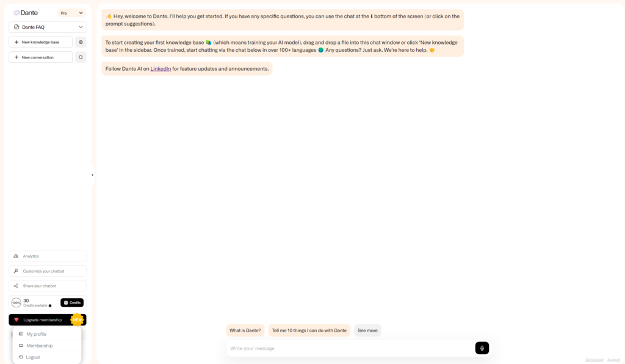Pick 'Tell me 10 things I can do with Dante'
Viewport: 625px width, 364px height.
pyautogui.click(x=309, y=330)
